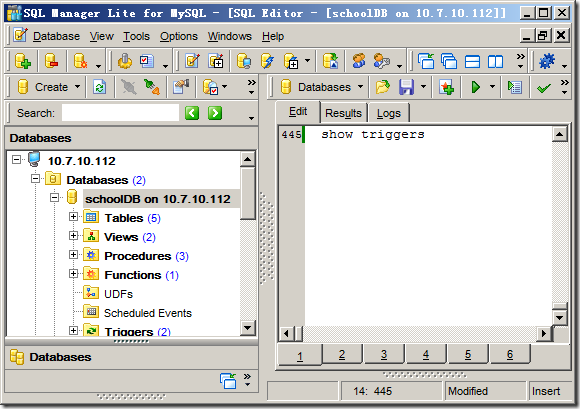Open the Create dropdown button

[x=49, y=87]
